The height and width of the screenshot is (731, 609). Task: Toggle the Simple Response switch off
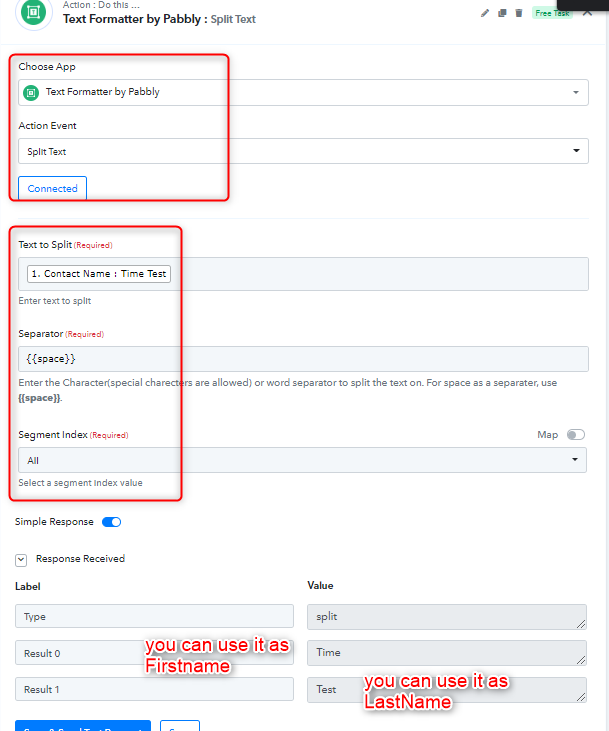(111, 522)
